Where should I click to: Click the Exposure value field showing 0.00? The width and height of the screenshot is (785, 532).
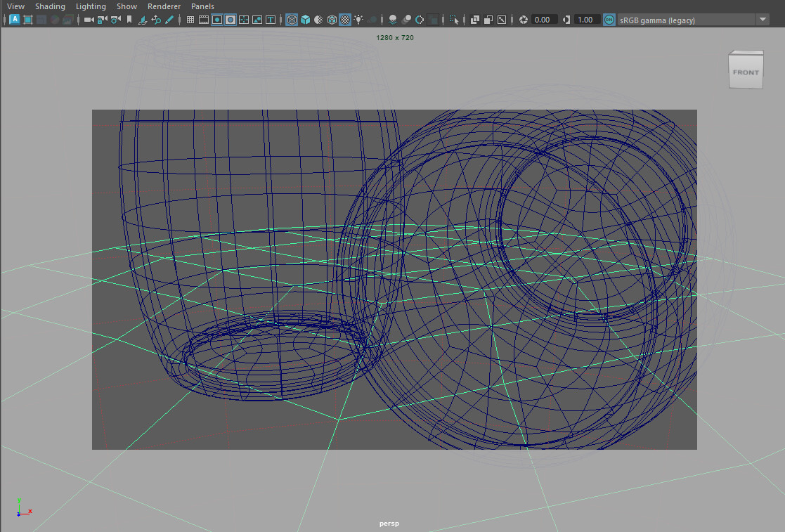click(x=544, y=20)
